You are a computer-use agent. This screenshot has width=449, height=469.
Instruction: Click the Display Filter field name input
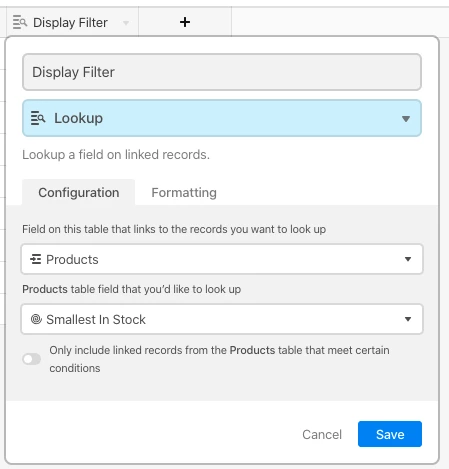click(222, 72)
